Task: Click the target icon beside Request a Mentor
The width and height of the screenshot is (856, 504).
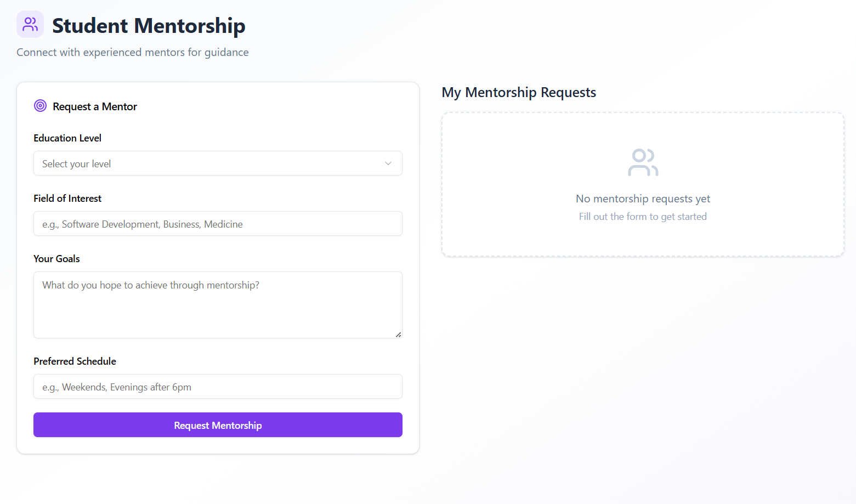Action: 40,106
